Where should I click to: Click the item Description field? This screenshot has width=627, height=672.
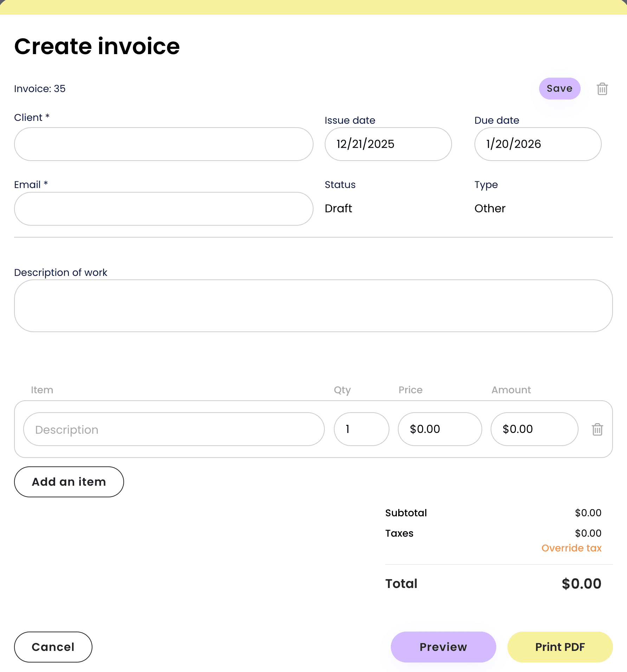[x=174, y=429]
